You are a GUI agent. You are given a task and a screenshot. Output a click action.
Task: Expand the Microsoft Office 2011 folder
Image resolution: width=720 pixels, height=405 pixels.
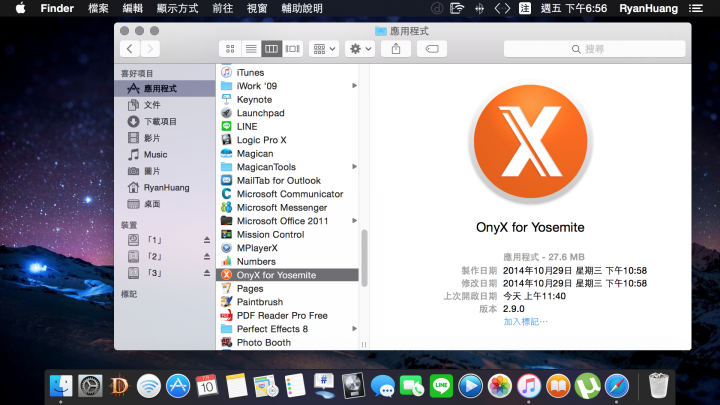coord(354,221)
